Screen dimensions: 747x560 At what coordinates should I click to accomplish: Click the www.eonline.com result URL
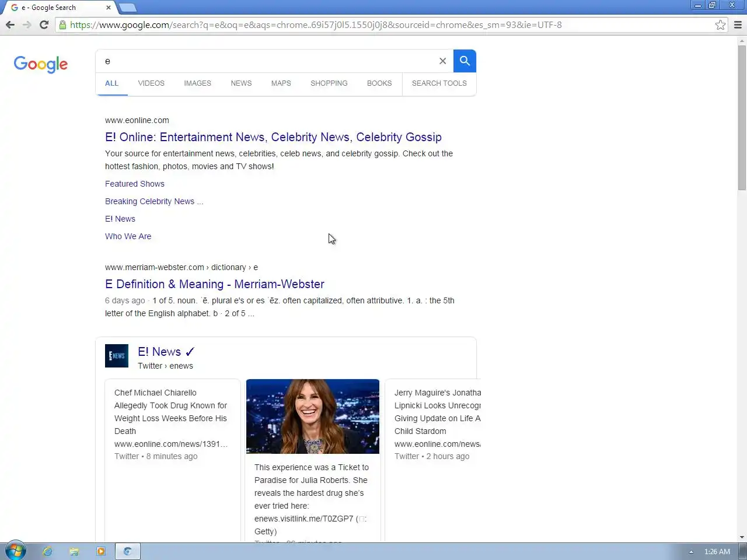tap(137, 120)
